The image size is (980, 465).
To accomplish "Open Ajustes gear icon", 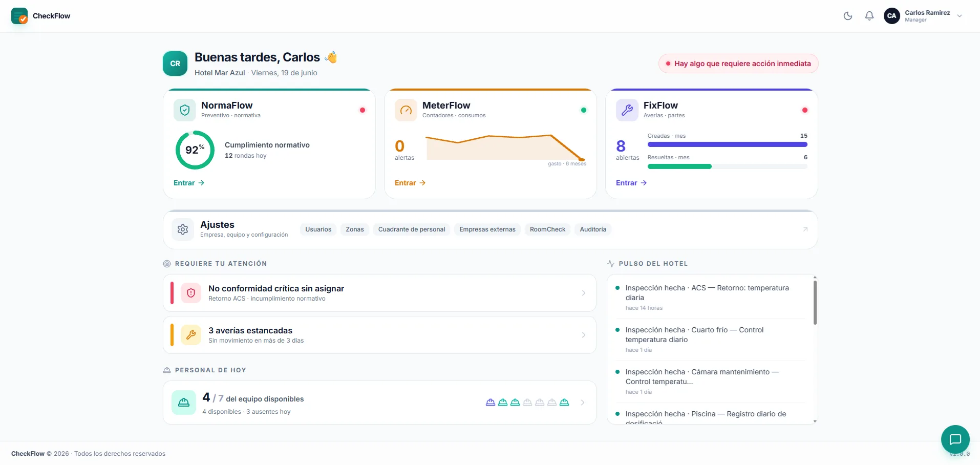I will 183,229.
